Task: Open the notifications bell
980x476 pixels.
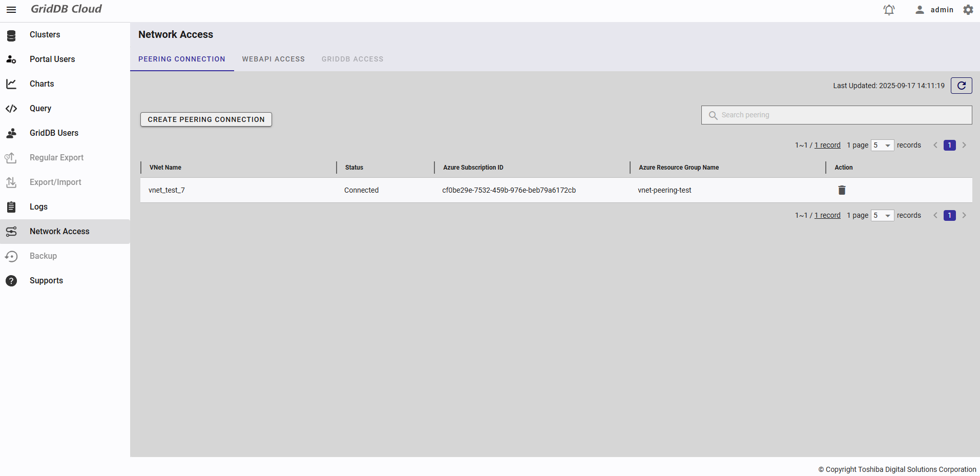Action: [889, 10]
